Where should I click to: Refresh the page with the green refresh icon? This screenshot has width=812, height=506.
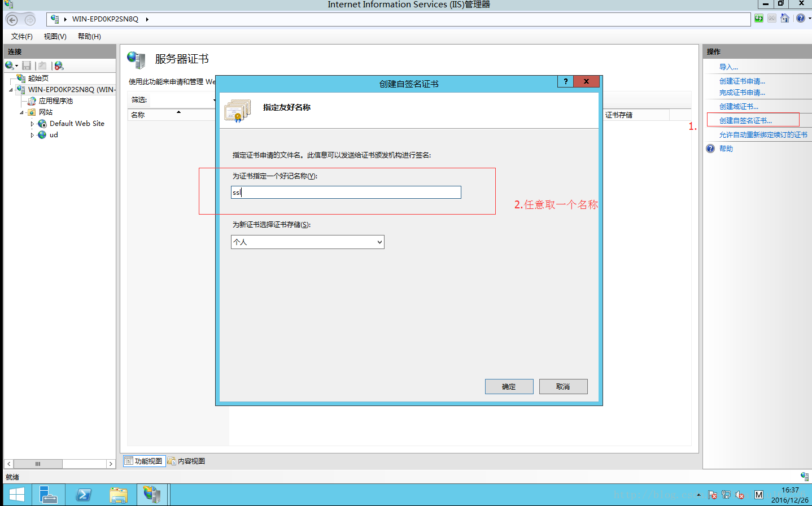coord(759,19)
